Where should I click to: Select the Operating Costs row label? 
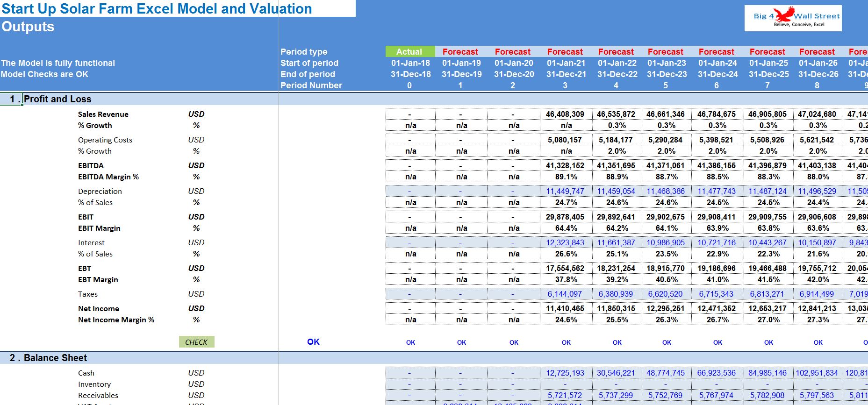pyautogui.click(x=105, y=140)
